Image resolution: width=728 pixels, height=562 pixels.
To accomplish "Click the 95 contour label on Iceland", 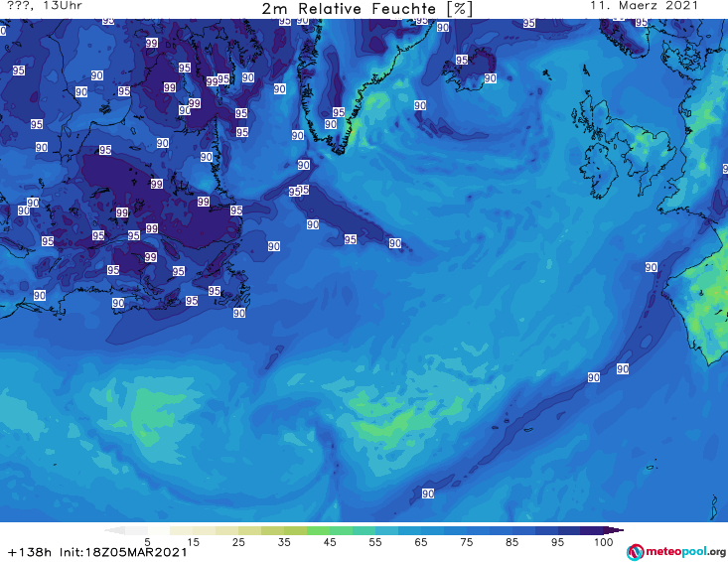I will point(461,60).
